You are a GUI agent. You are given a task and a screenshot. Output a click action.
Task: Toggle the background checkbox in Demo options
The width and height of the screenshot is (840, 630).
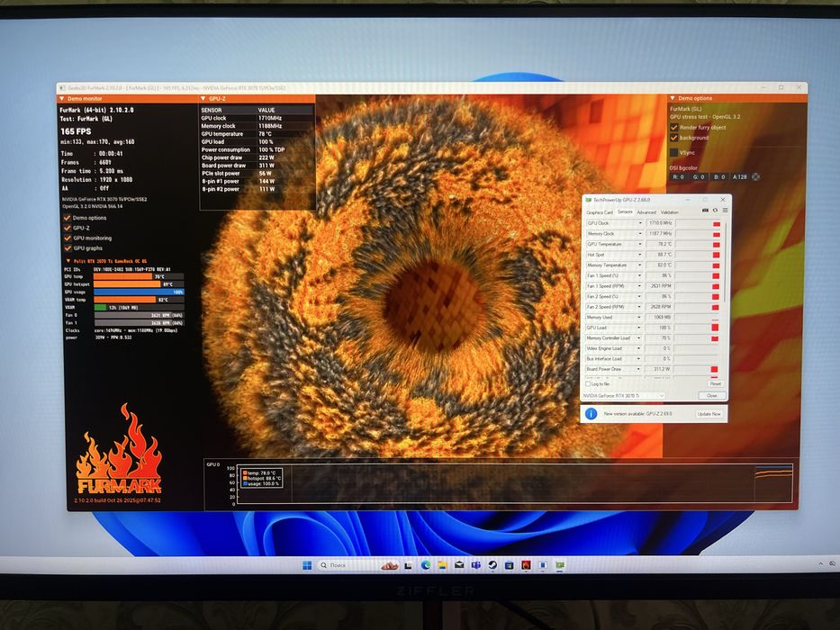(674, 138)
